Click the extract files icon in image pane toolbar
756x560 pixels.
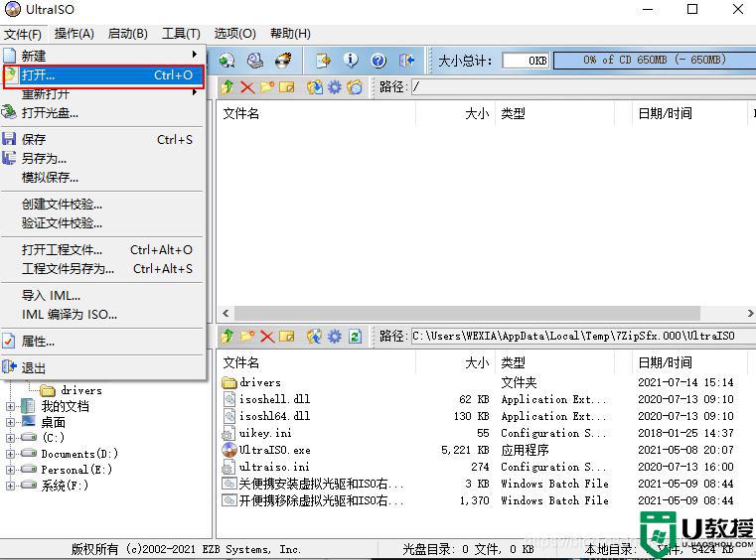[x=314, y=87]
